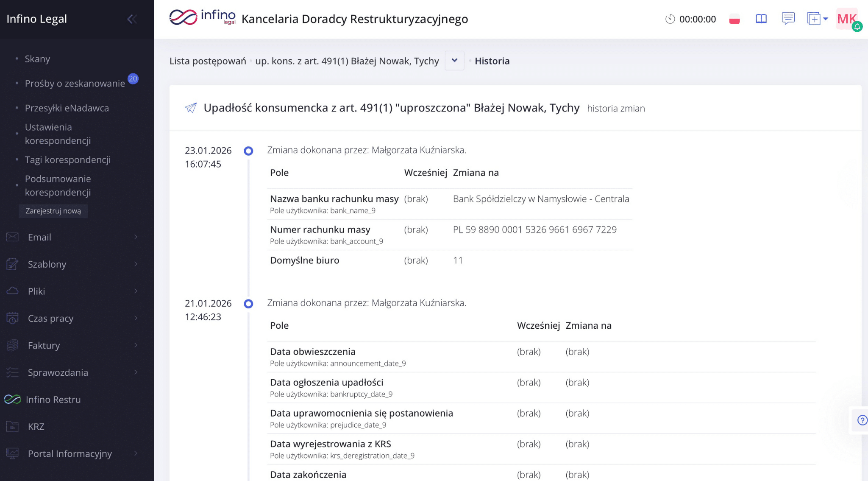Screen dimensions: 868x481
Task: Open Skany in sidebar
Action: (37, 59)
